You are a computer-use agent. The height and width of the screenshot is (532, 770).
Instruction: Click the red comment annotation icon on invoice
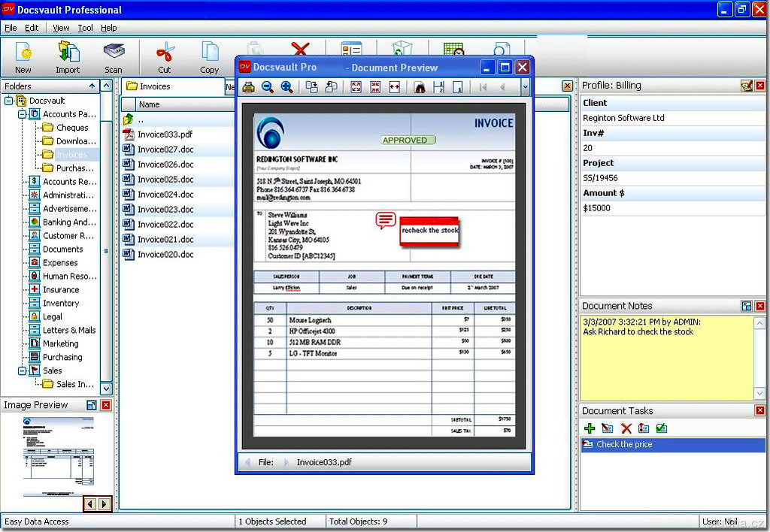(x=386, y=220)
